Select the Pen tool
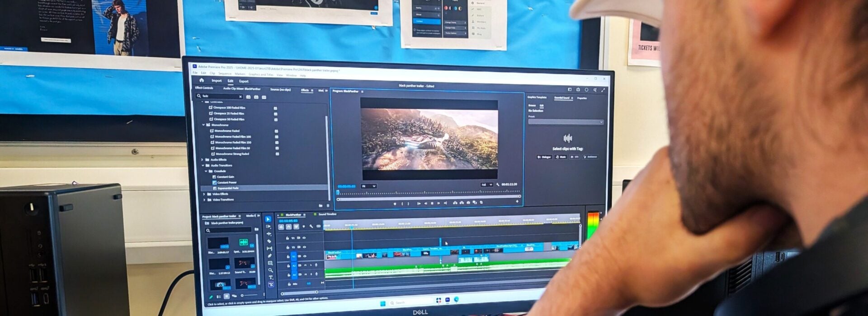868x316 pixels. [270, 256]
